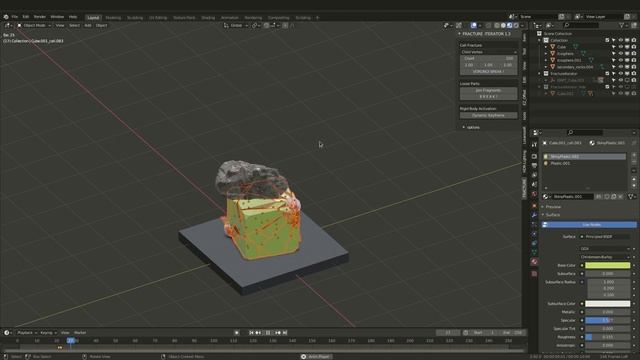Open the Render menu
The width and height of the screenshot is (640, 360).
[40, 17]
